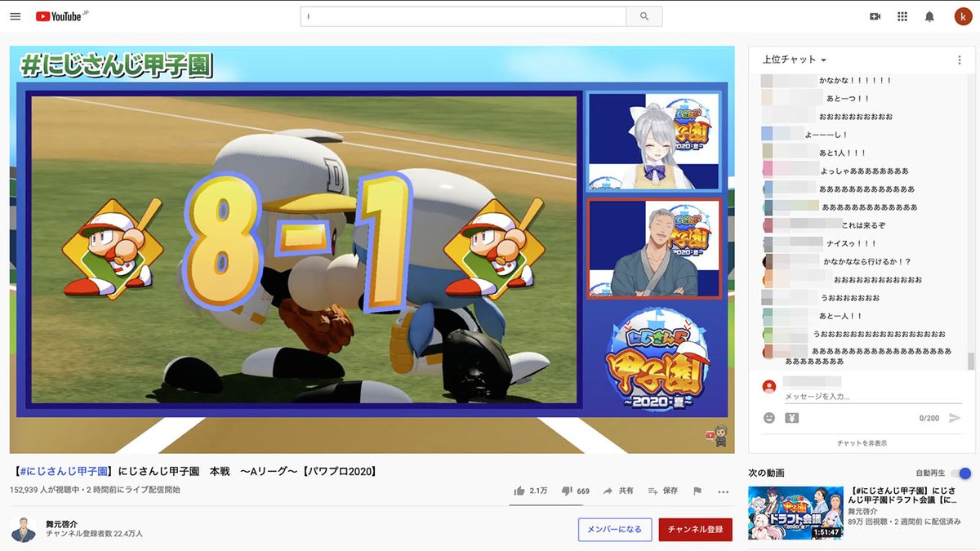
Task: Click chat message これは来るぞ
Action: (862, 225)
